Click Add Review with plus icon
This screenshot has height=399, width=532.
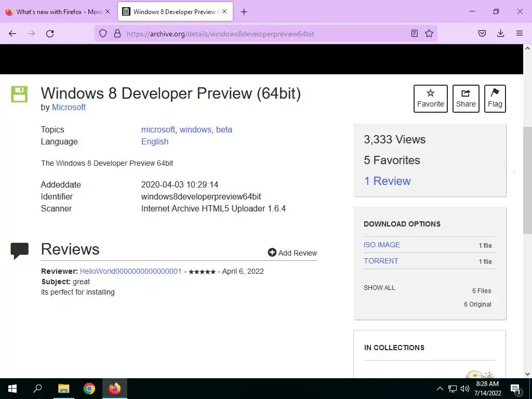(x=292, y=253)
